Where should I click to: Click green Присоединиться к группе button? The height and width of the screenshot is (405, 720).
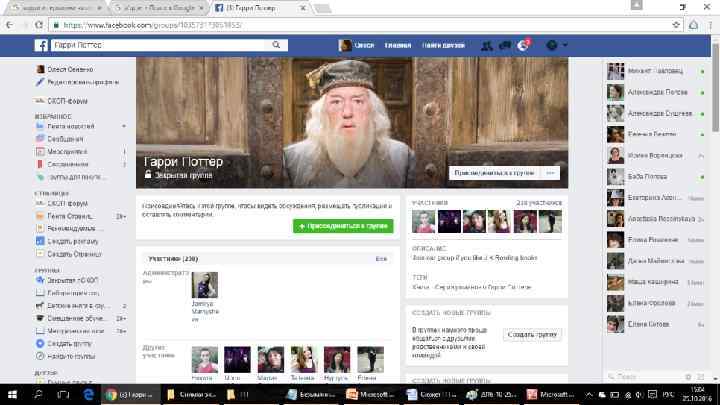click(x=343, y=226)
